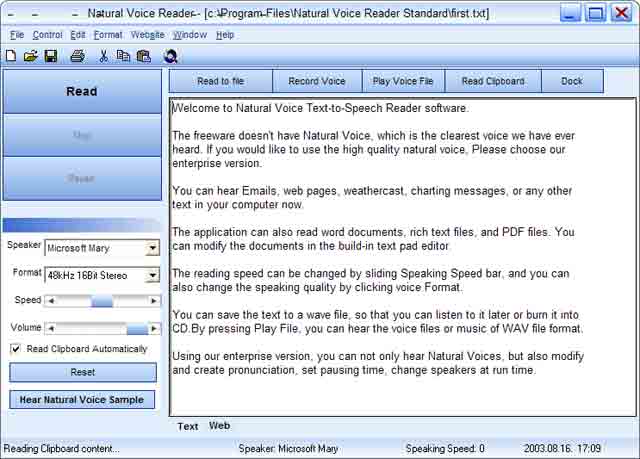Maximize the Natural Voice Reader window

(x=596, y=13)
